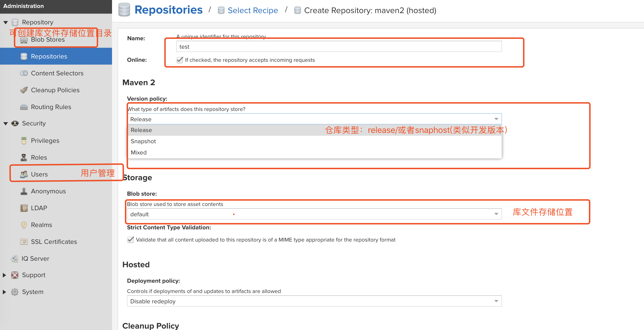Open Deployment policy dropdown
Viewport: 644px width, 330px height.
496,301
